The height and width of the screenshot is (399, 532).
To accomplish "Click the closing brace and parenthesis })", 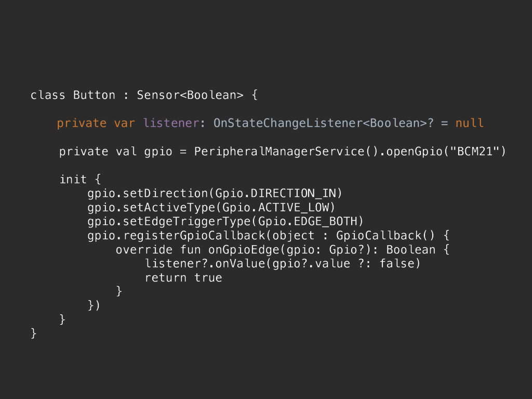I will pyautogui.click(x=94, y=305).
